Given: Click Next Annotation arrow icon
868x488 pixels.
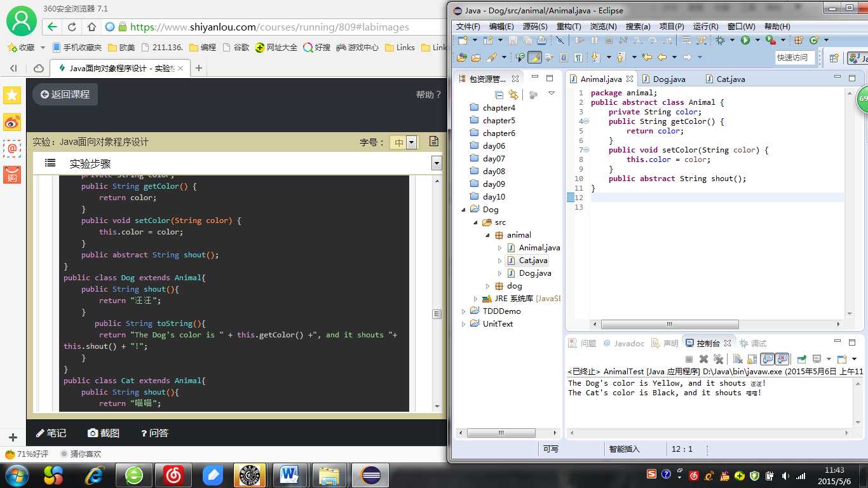Looking at the screenshot, I should [x=595, y=58].
